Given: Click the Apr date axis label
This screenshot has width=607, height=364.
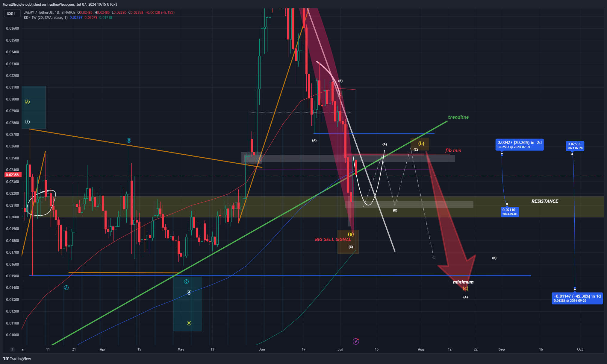Looking at the screenshot, I should click(x=103, y=349).
